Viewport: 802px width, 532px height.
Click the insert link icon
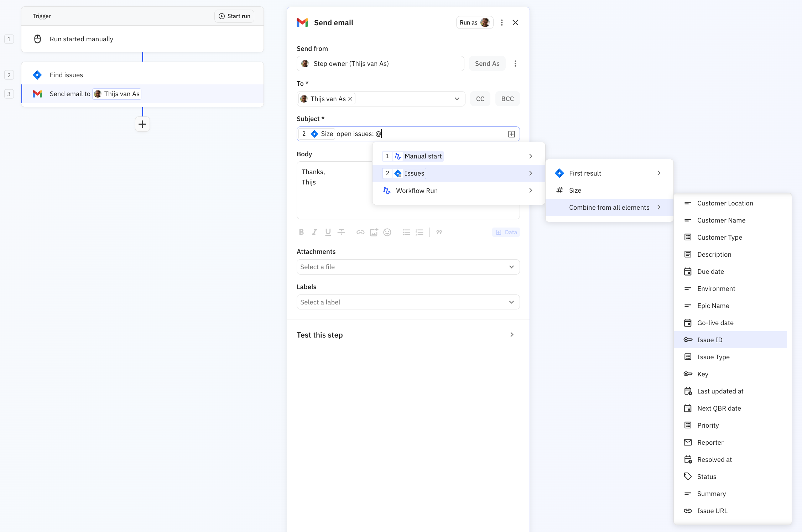360,232
